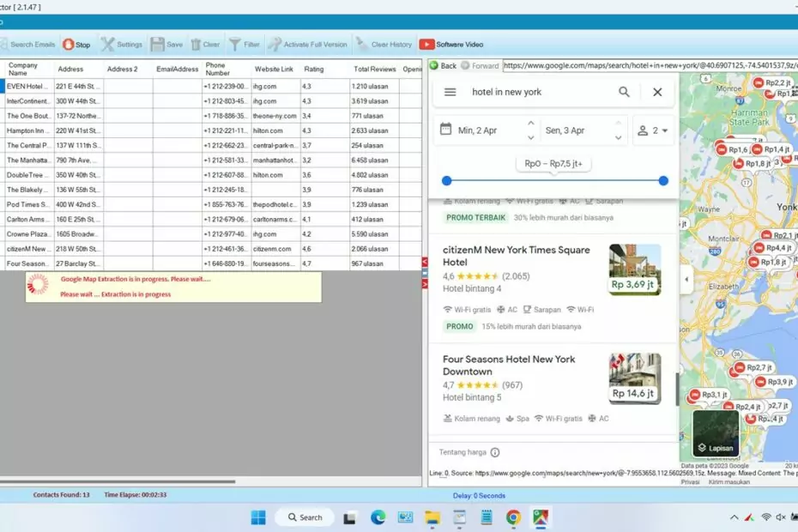The width and height of the screenshot is (798, 532).
Task: Click the Rp3,1 jt map pin
Action: point(710,395)
